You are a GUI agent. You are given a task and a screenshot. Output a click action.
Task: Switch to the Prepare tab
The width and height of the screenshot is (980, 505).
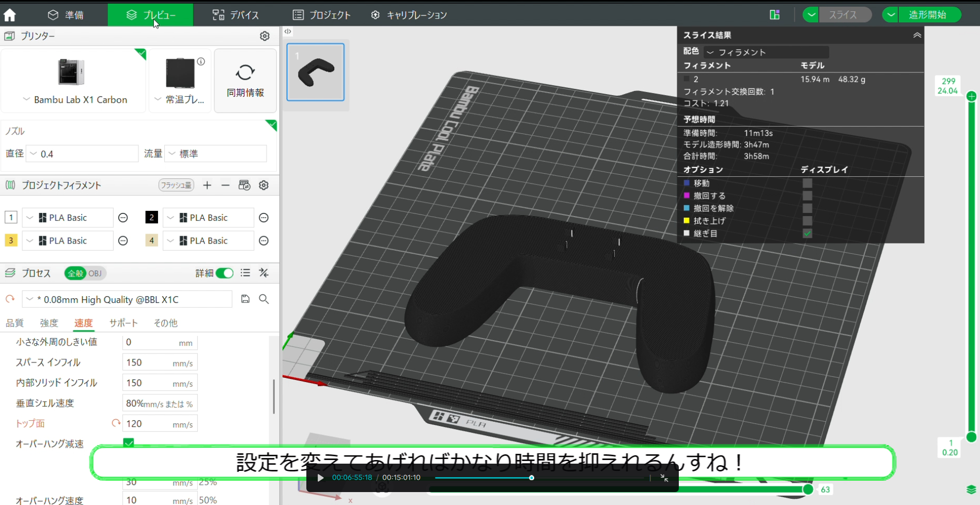[66, 15]
